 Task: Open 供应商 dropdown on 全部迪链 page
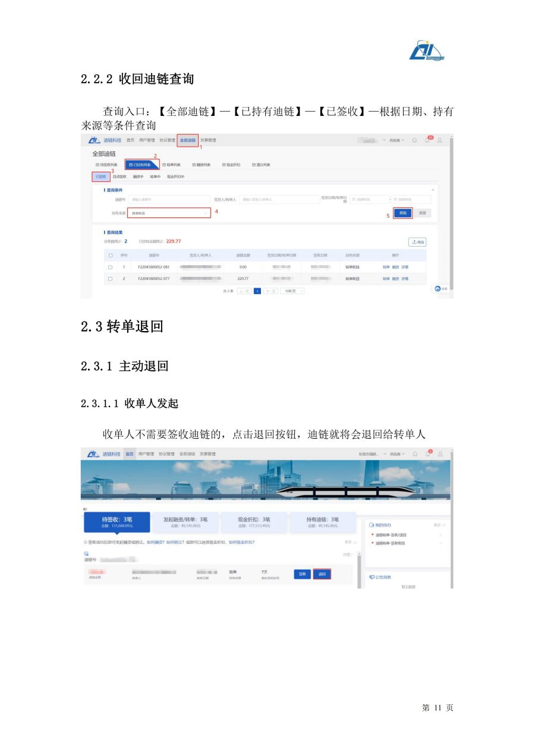coord(396,140)
